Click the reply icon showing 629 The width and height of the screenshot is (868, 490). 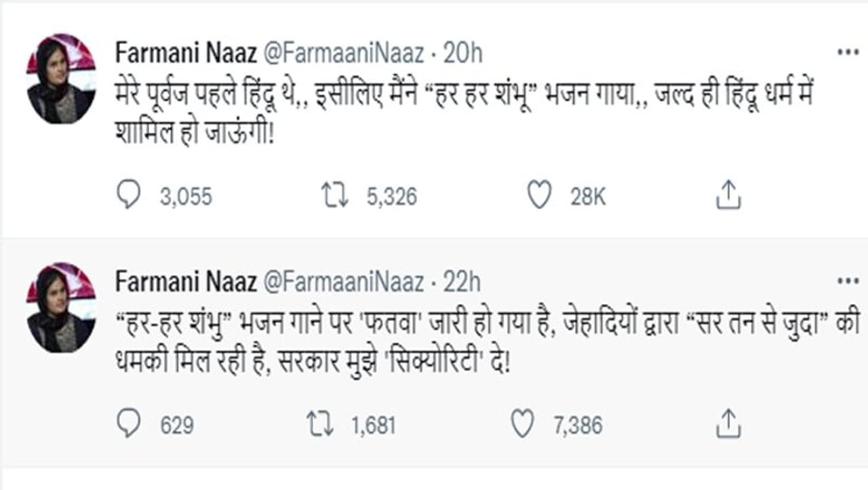(129, 425)
